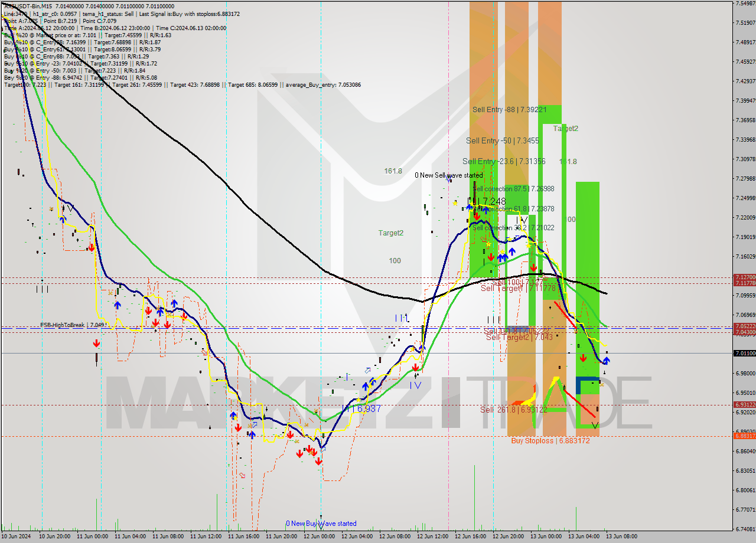Click the '12 Jun 12:00' time axis label
This screenshot has width=756, height=543.
(434, 537)
